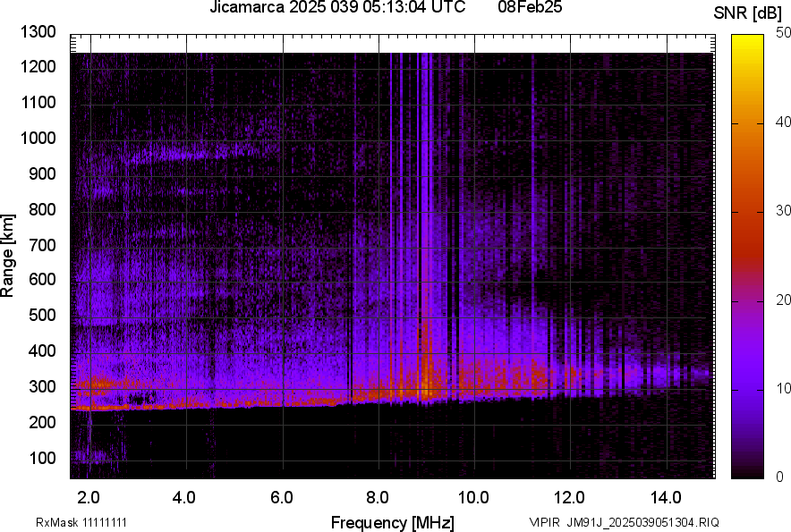Click the 30 value on colorbar scale

[x=785, y=211]
